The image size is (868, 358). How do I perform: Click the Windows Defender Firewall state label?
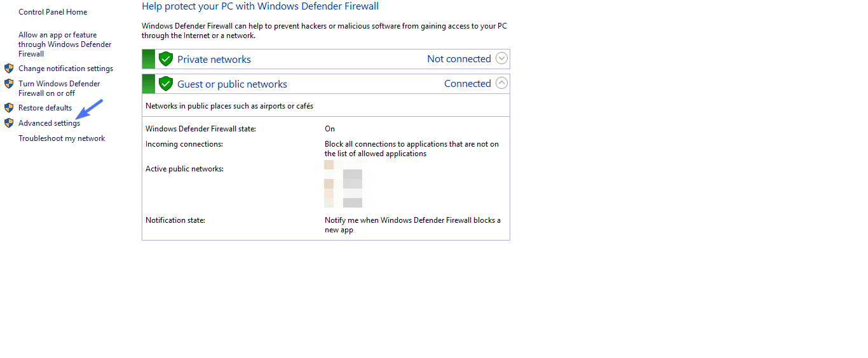201,129
